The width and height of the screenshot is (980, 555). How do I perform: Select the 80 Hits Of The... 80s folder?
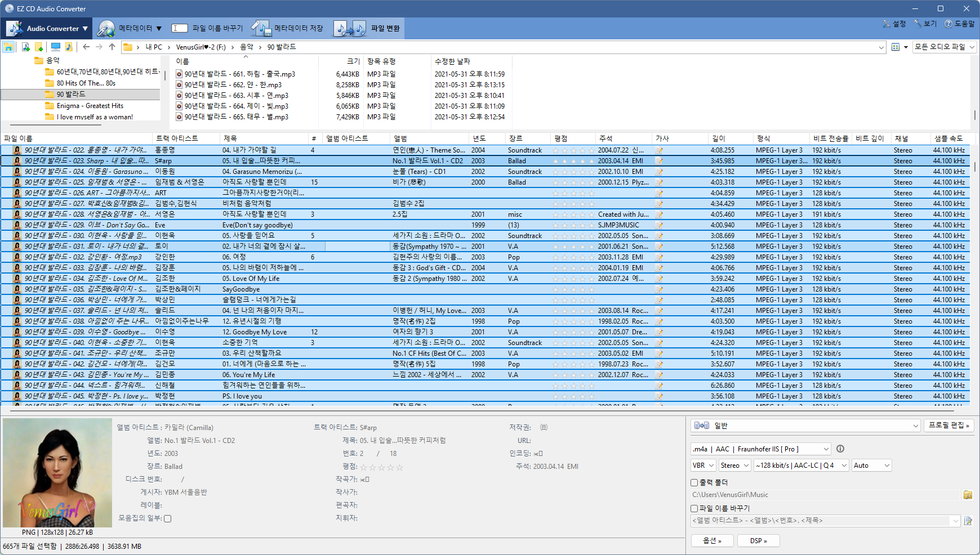pos(86,83)
